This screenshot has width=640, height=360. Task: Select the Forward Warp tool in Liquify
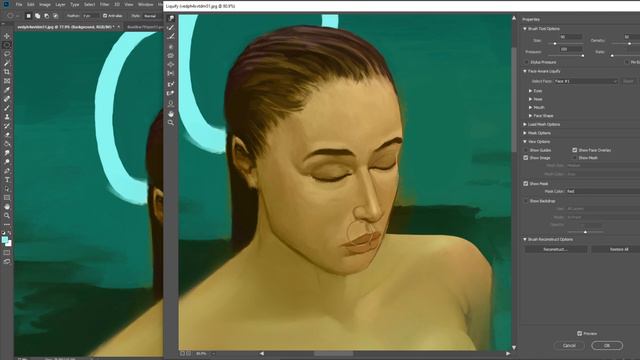point(171,18)
